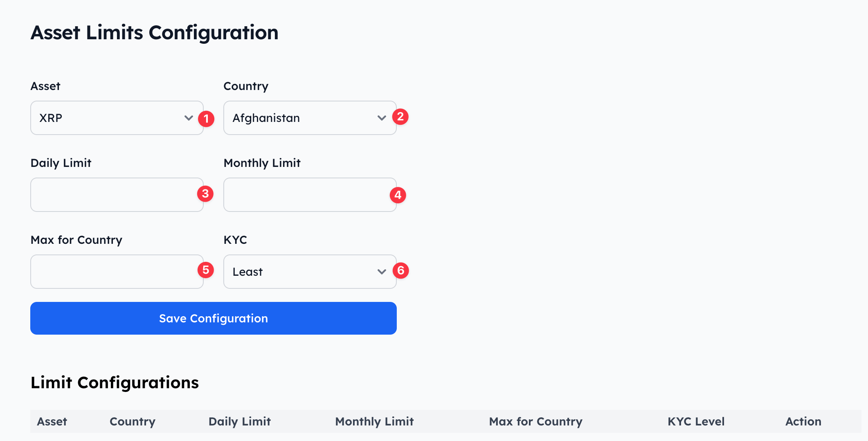This screenshot has height=441, width=868.
Task: Sort by the Asset column header
Action: click(x=52, y=421)
